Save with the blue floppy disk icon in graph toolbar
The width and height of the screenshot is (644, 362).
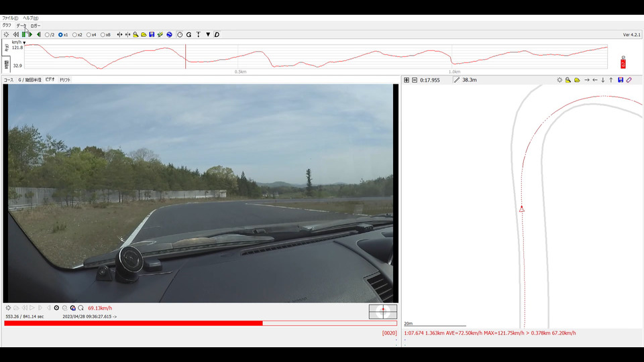(x=152, y=34)
